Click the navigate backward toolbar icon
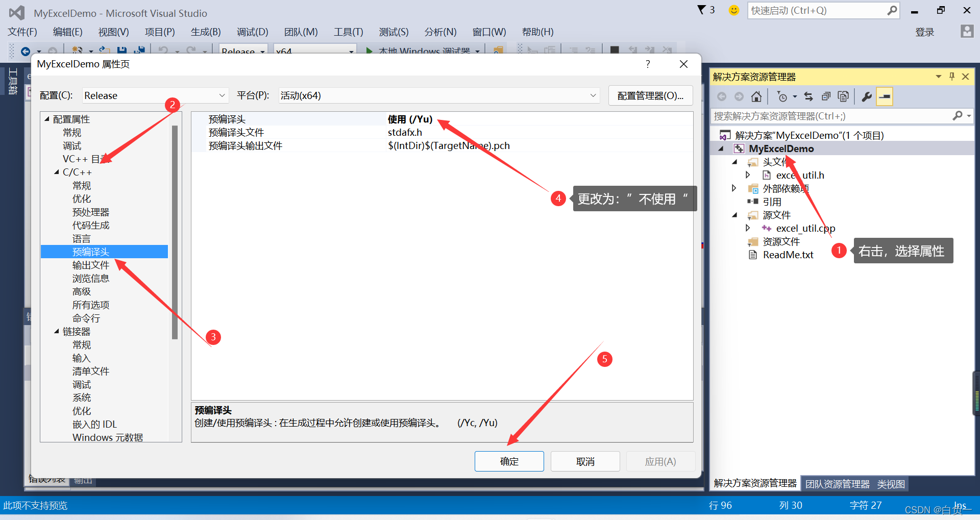Image resolution: width=980 pixels, height=520 pixels. (26, 51)
